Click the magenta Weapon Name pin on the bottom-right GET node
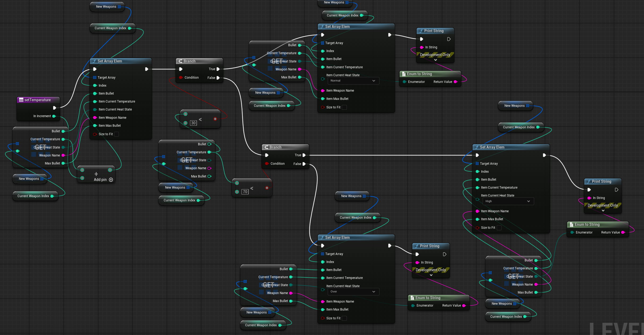Screen dimensions: 644x335 pyautogui.click(x=536, y=285)
